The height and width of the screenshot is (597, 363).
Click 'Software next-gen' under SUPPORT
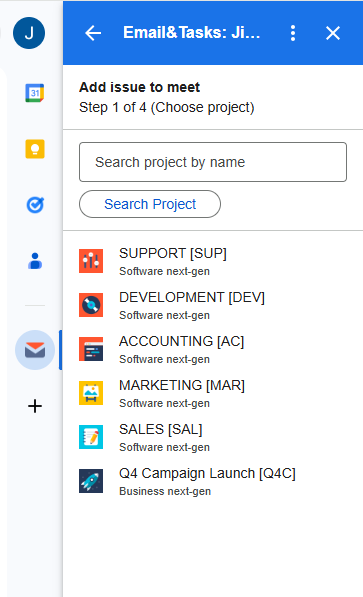tap(165, 271)
